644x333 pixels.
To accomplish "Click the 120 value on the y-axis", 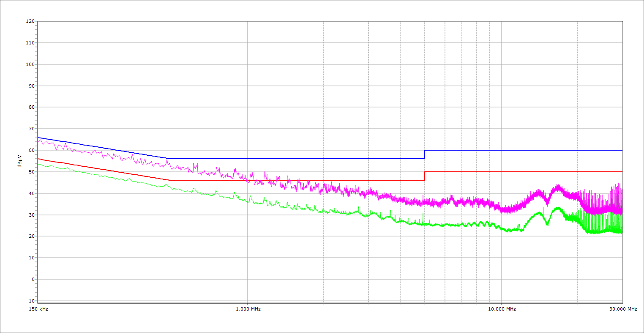I will pyautogui.click(x=30, y=22).
